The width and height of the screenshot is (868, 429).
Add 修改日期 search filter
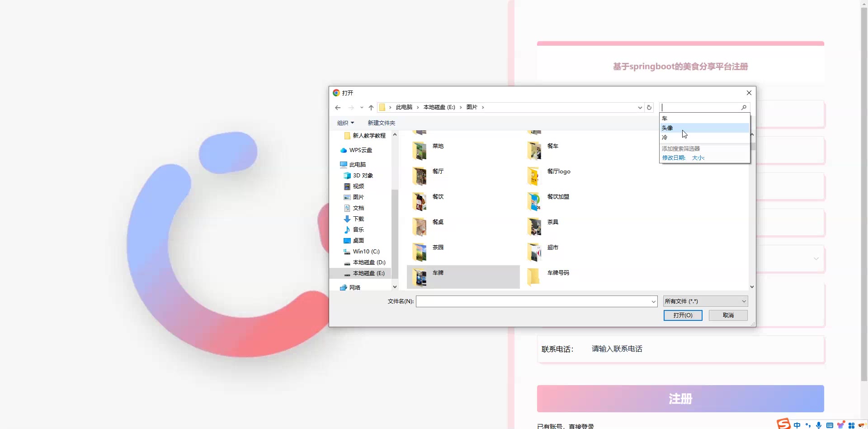point(674,158)
